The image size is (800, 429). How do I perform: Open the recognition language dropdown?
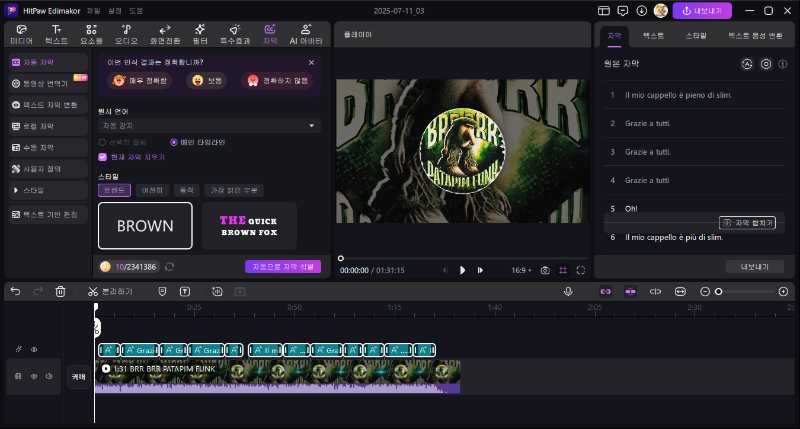[209, 125]
